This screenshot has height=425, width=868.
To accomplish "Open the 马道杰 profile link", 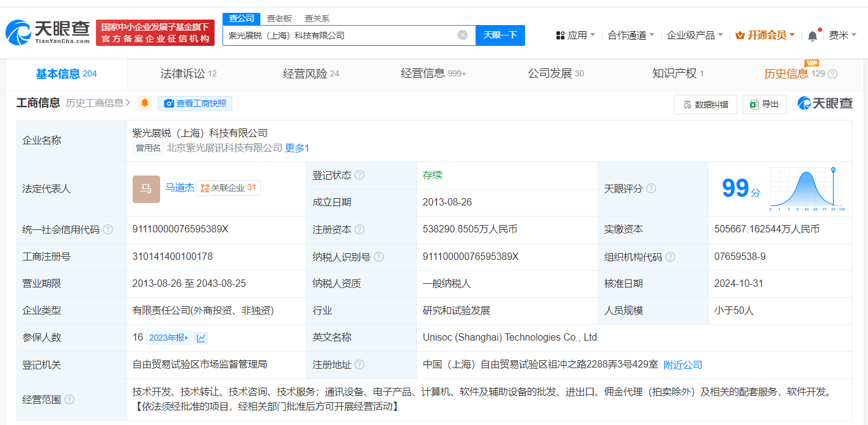I will pos(180,188).
